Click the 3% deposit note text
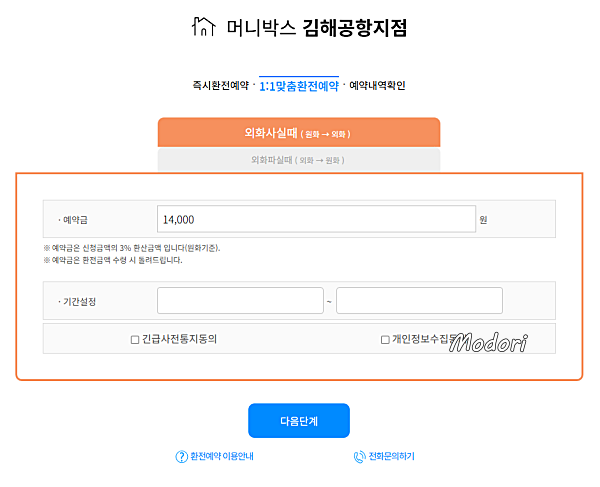The height and width of the screenshot is (487, 600). click(132, 248)
